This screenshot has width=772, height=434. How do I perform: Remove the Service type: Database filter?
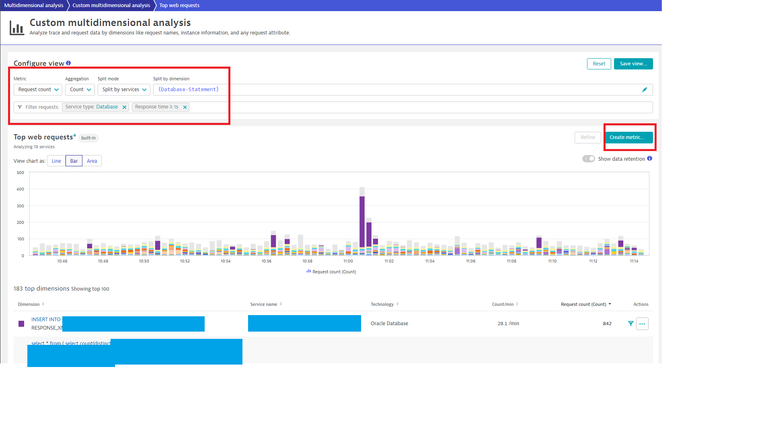tap(124, 107)
